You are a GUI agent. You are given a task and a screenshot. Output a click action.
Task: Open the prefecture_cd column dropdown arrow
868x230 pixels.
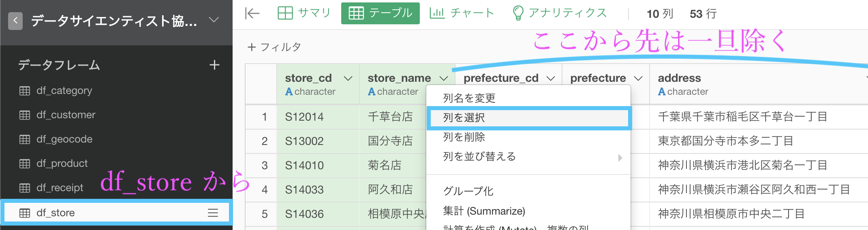[551, 78]
